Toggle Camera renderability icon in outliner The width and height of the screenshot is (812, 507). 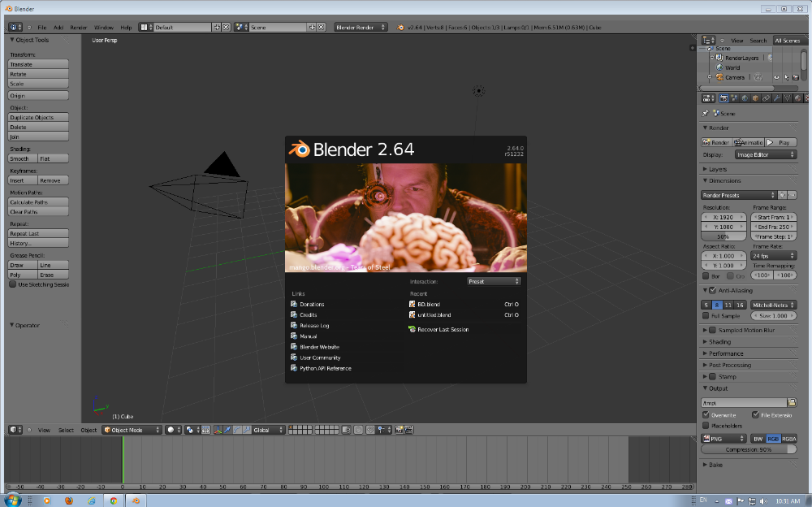pyautogui.click(x=796, y=77)
